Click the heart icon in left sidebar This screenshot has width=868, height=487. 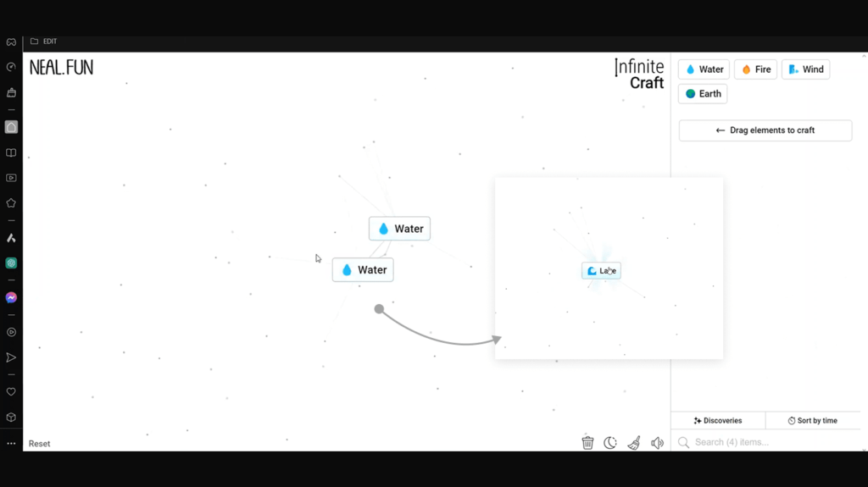click(x=11, y=392)
